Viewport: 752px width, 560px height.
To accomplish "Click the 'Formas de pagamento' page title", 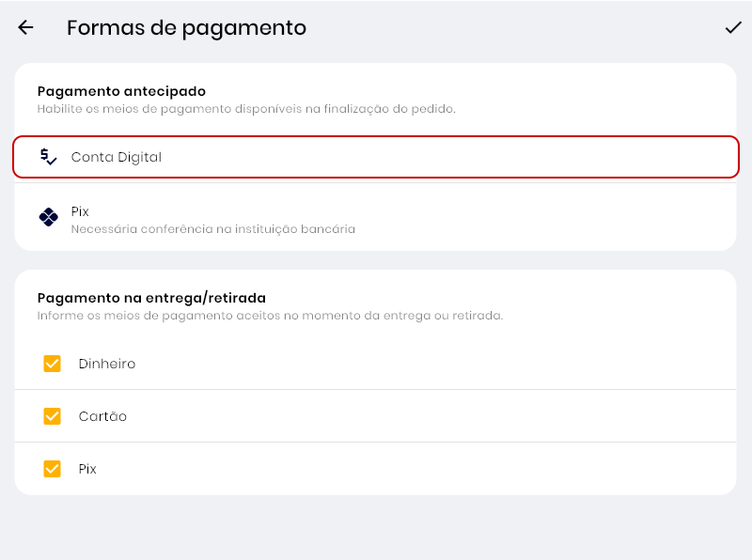I will tap(186, 28).
